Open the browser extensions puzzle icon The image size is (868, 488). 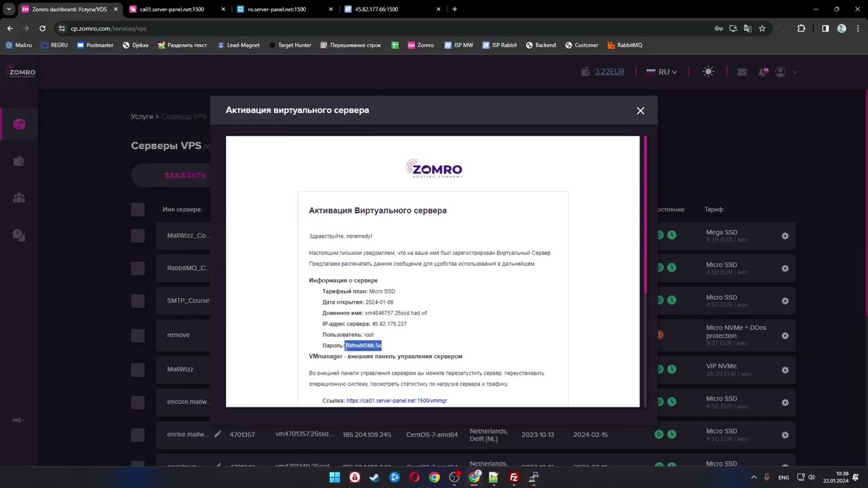click(x=802, y=28)
